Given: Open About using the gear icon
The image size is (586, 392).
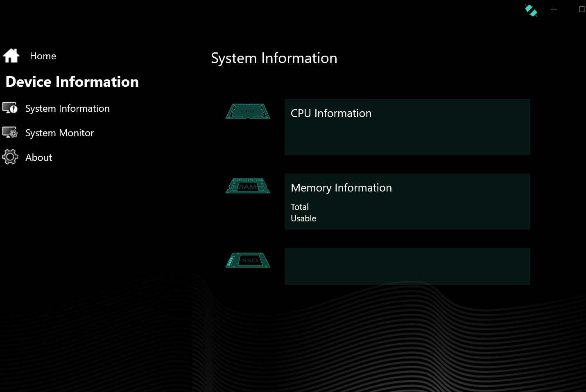Looking at the screenshot, I should click(10, 157).
